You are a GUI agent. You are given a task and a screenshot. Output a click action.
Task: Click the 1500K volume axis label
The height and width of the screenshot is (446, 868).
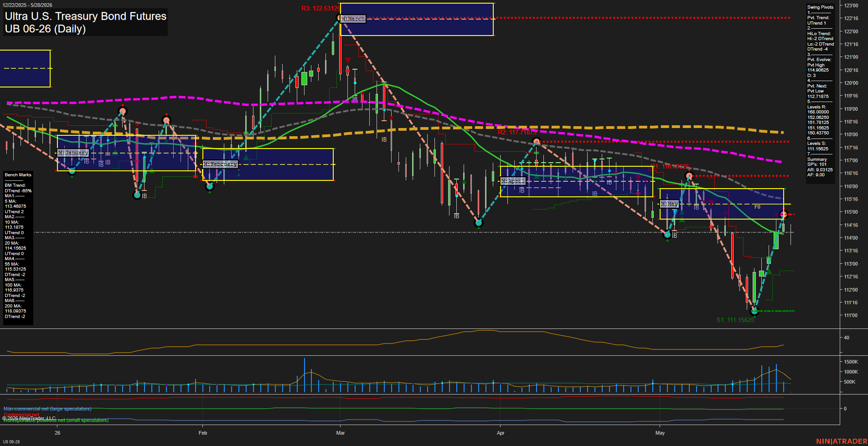click(x=851, y=362)
